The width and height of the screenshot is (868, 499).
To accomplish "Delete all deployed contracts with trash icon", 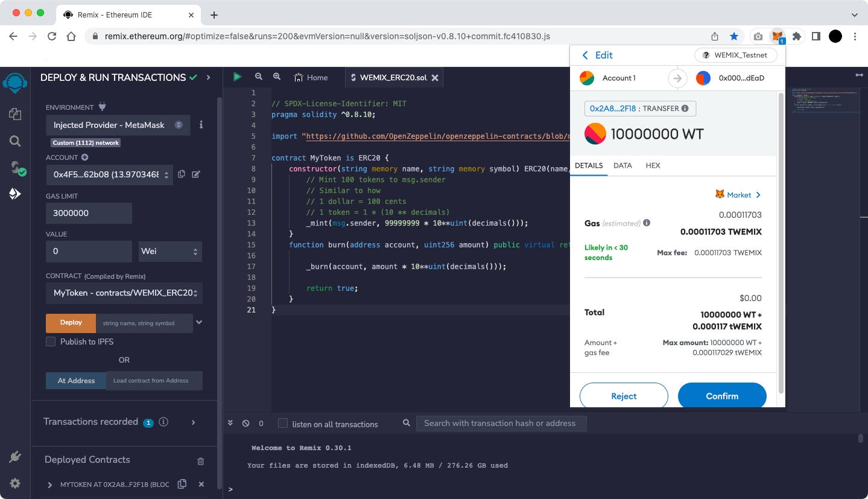I will pyautogui.click(x=201, y=461).
